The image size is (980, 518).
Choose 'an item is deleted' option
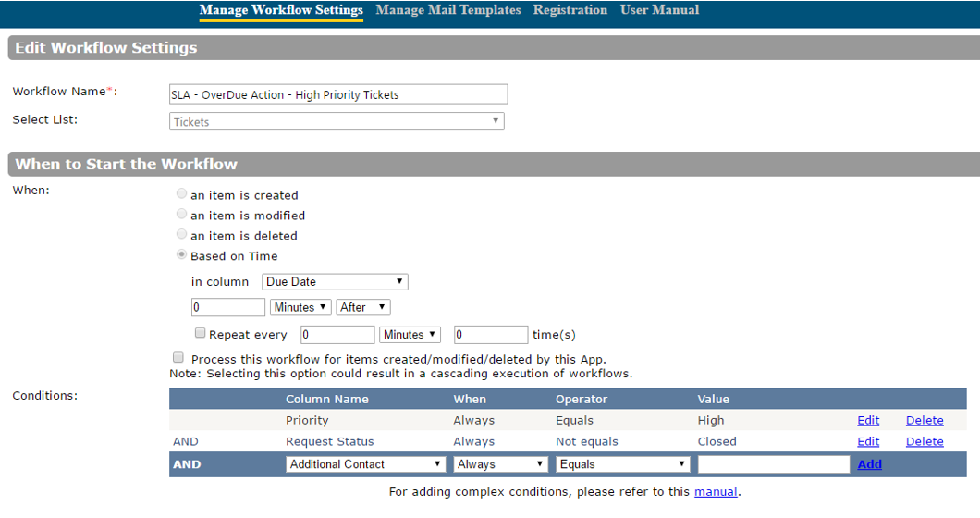[181, 235]
